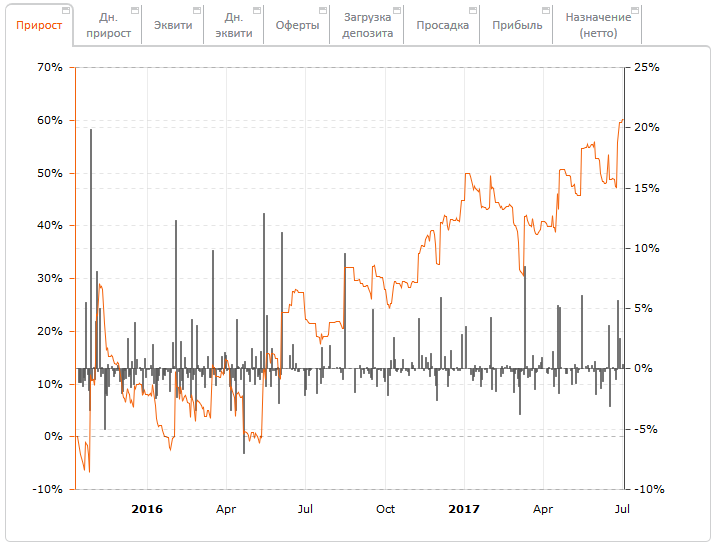Click the 20% label on the right axis
The height and width of the screenshot is (545, 714).
pyautogui.click(x=646, y=128)
